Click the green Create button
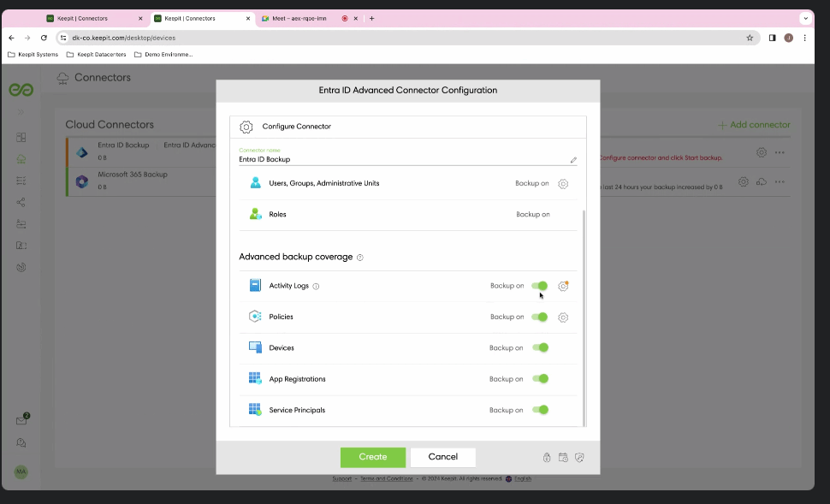The width and height of the screenshot is (830, 504). (x=372, y=457)
